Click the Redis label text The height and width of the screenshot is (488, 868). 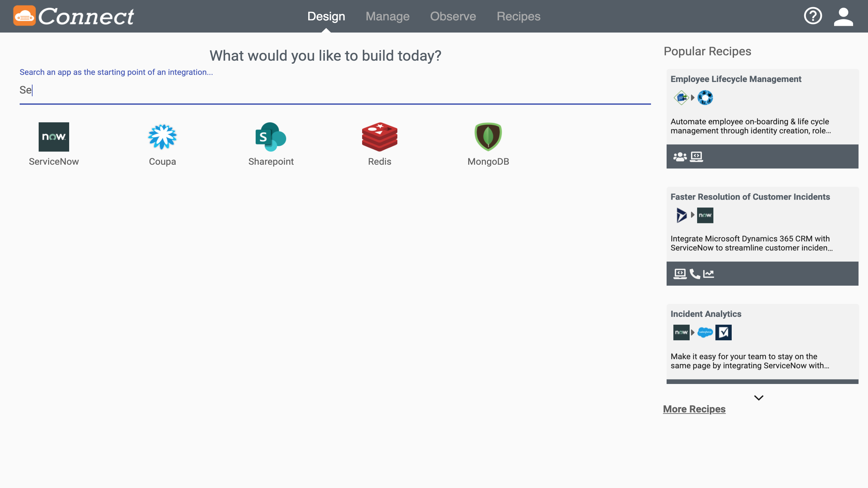point(380,162)
